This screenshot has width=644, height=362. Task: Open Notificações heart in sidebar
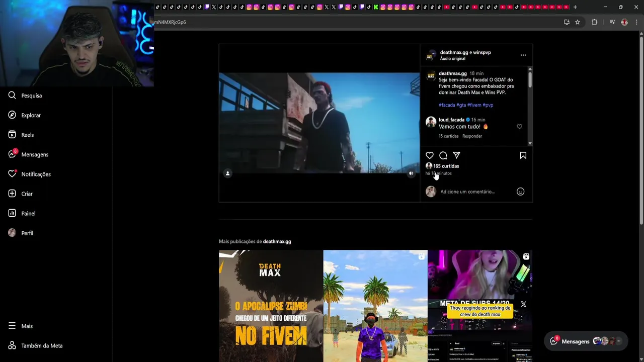click(x=30, y=174)
